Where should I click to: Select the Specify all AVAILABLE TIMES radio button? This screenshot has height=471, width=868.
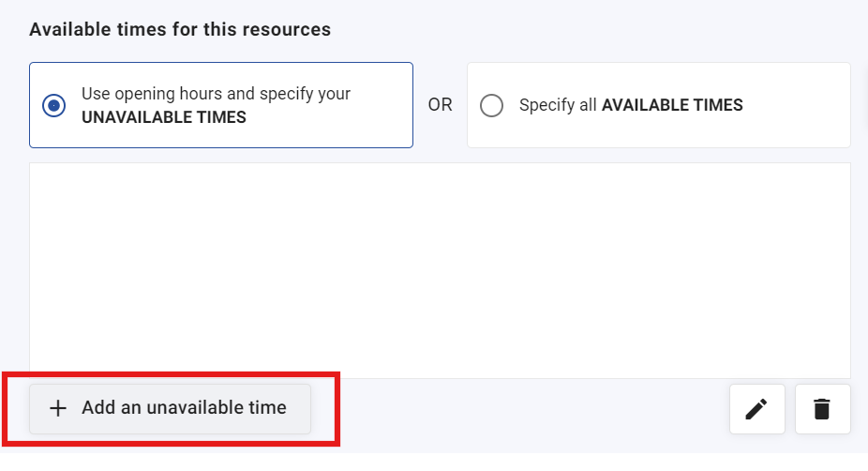[491, 105]
